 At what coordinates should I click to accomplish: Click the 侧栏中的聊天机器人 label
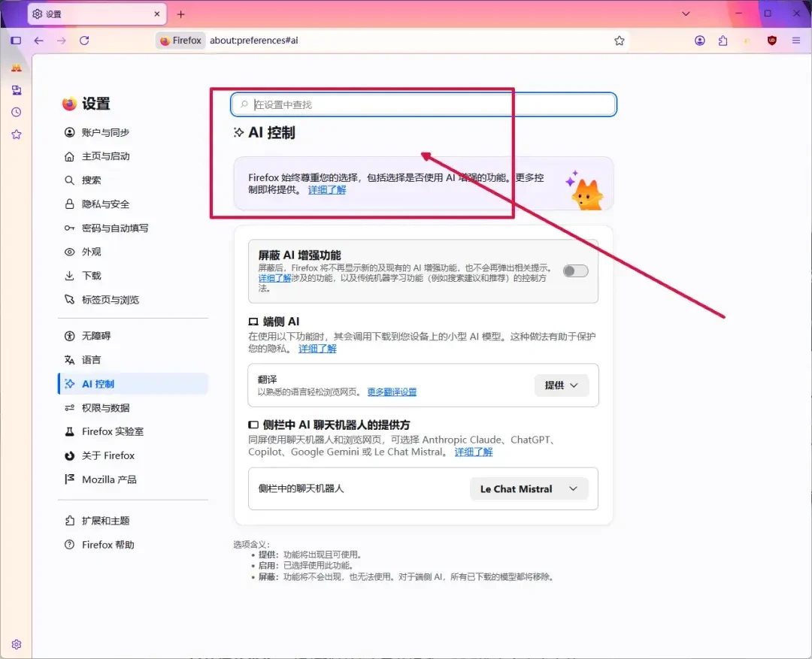(301, 488)
